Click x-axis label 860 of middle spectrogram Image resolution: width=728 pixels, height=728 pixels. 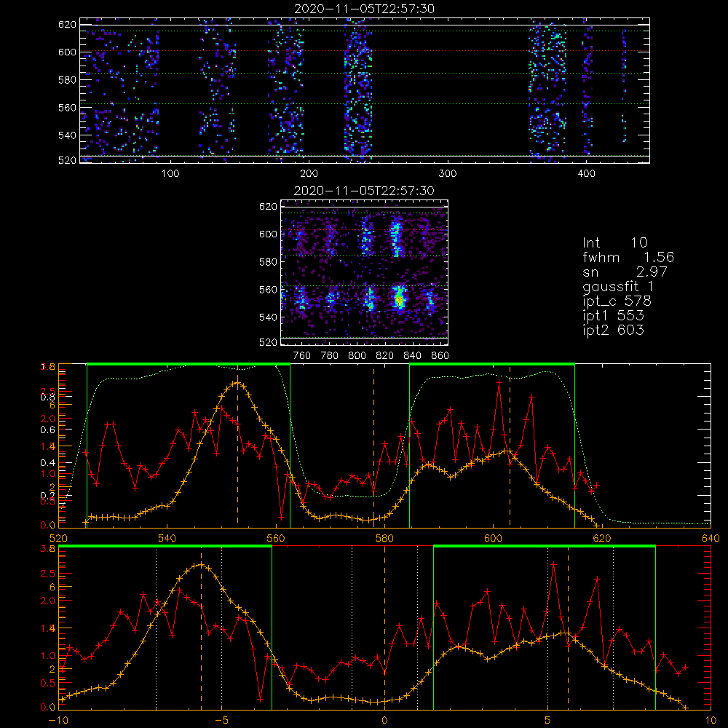[440, 356]
